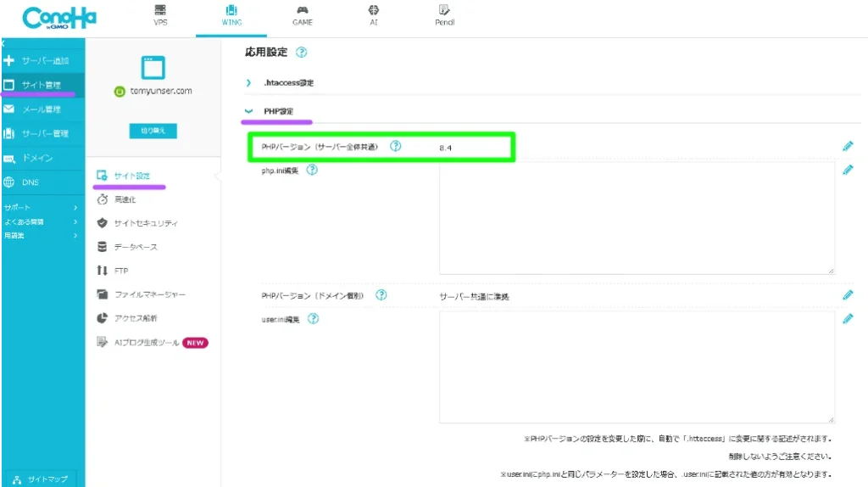Click the サーバー共通に準拠 value
This screenshot has height=487, width=868.
[475, 297]
